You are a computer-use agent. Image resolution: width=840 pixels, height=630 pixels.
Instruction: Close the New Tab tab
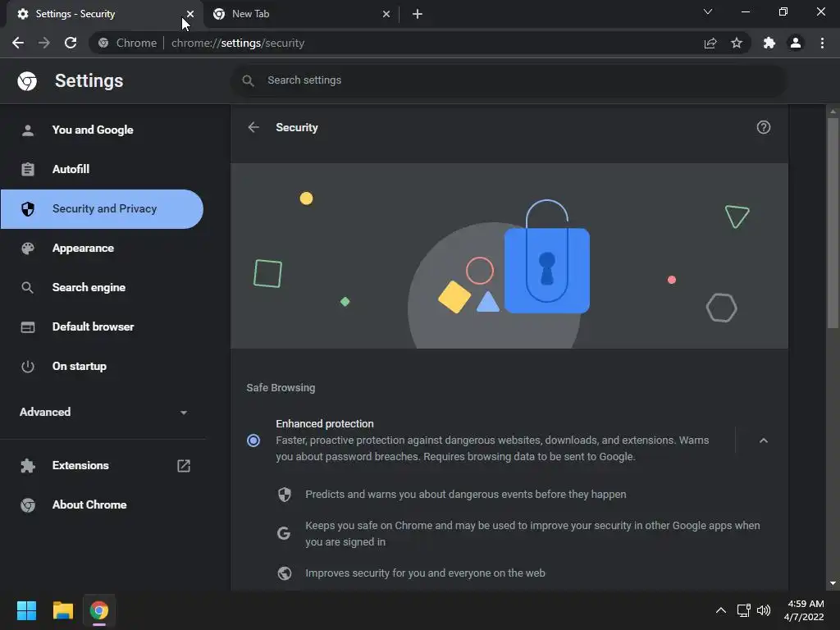[386, 14]
